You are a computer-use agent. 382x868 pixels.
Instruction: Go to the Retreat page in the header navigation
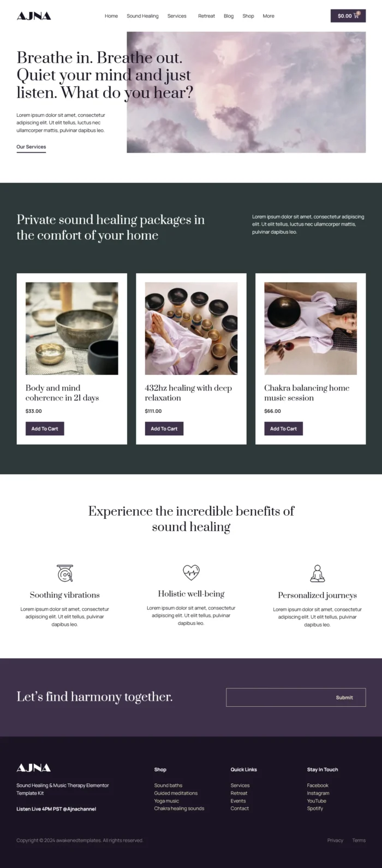point(206,16)
